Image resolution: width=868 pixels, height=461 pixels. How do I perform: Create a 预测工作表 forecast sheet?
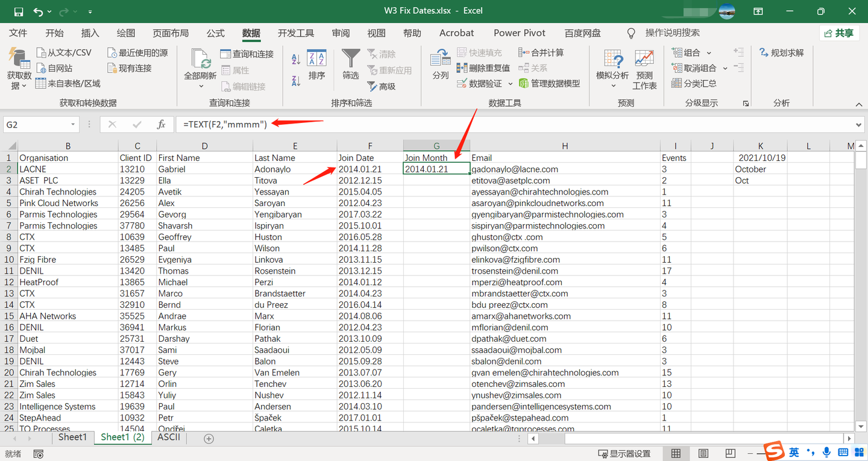[644, 70]
